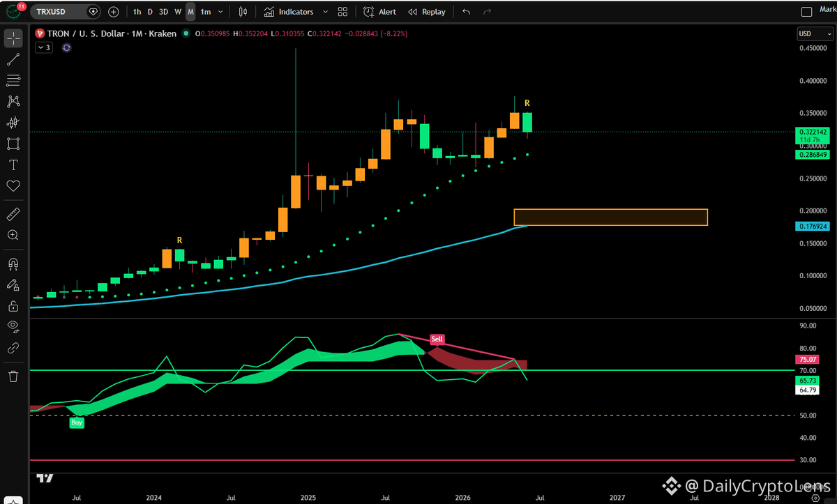Click the red indicator value 75.07

807,360
